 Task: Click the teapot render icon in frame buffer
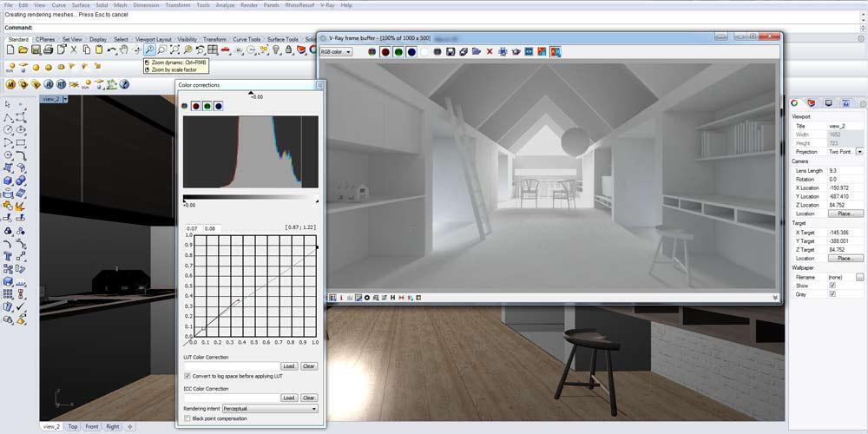[x=516, y=51]
